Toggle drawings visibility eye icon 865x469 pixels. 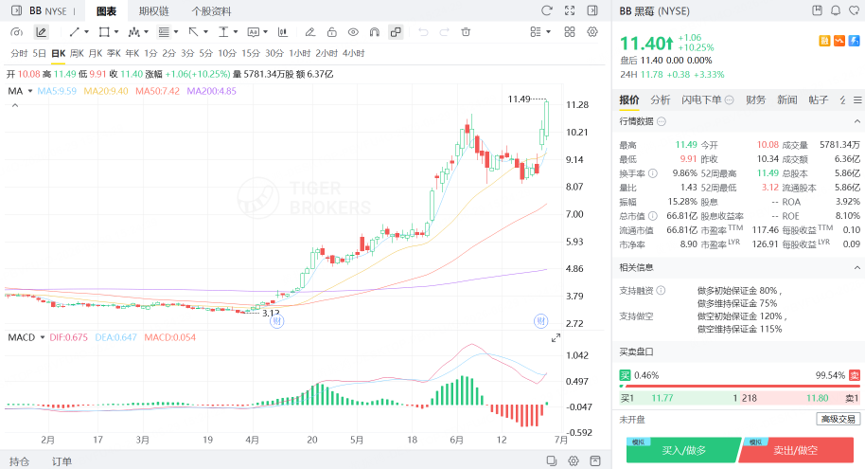pyautogui.click(x=353, y=32)
